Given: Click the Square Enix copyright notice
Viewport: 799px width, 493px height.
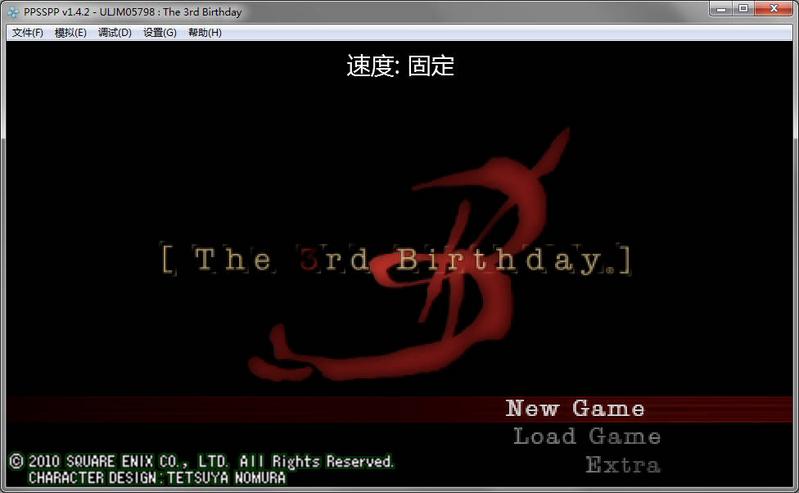Looking at the screenshot, I should pos(201,461).
